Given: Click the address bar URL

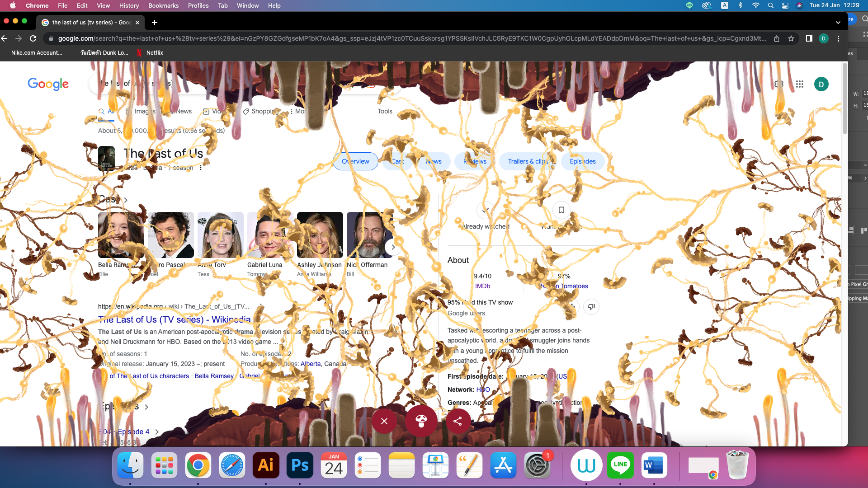Looking at the screenshot, I should click(412, 38).
